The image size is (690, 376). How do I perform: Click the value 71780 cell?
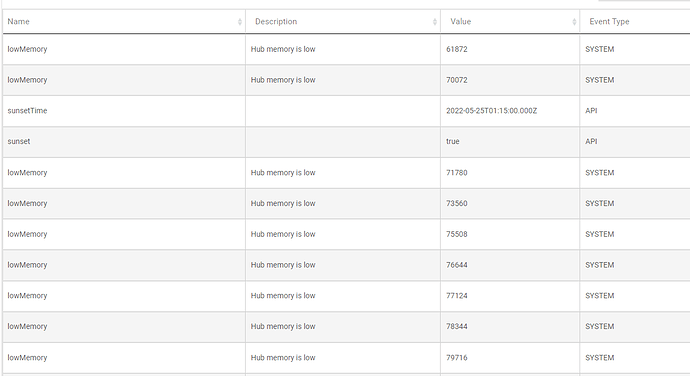(510, 173)
